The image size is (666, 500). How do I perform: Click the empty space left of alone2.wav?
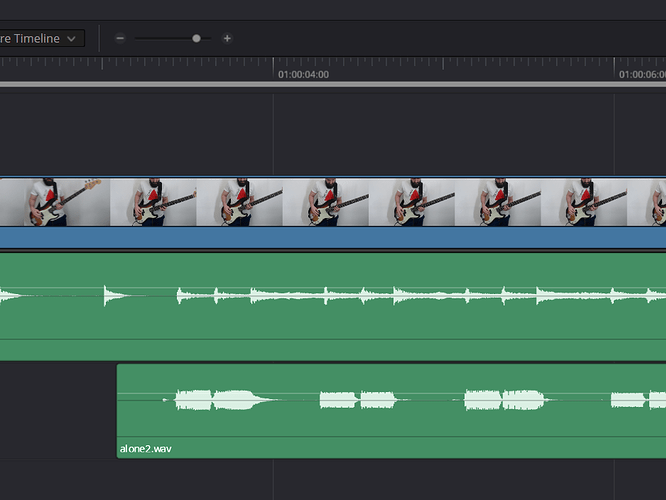coord(57,410)
